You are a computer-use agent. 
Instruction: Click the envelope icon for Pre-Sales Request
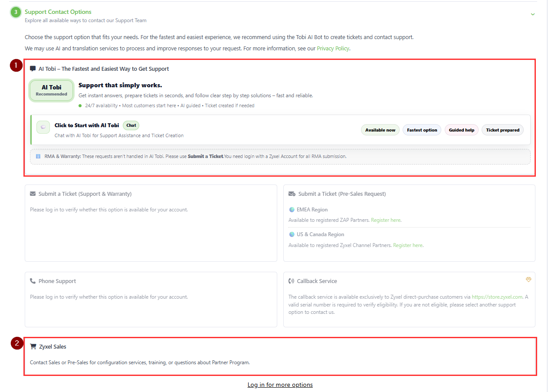tap(292, 194)
